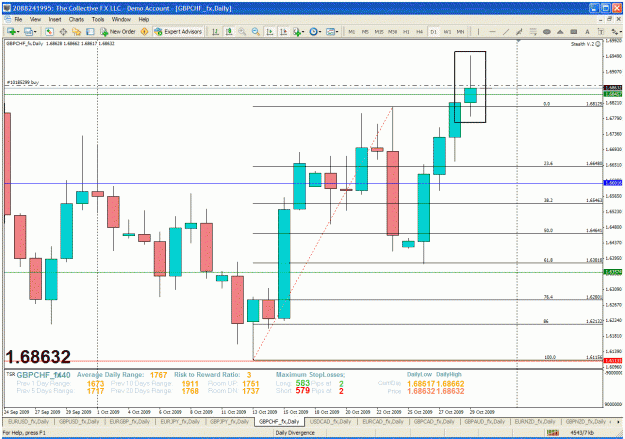Select the Ellipse drawing tool

(547, 31)
